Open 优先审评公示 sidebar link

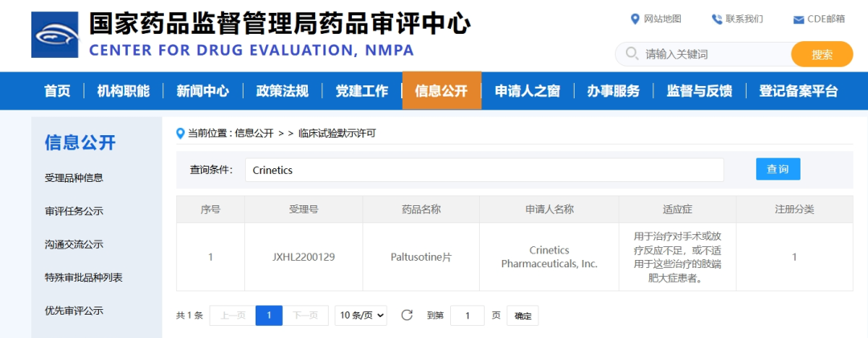point(74,311)
